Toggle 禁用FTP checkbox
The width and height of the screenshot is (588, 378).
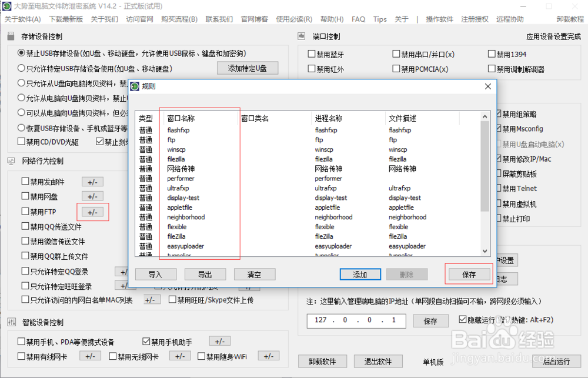pyautogui.click(x=25, y=212)
